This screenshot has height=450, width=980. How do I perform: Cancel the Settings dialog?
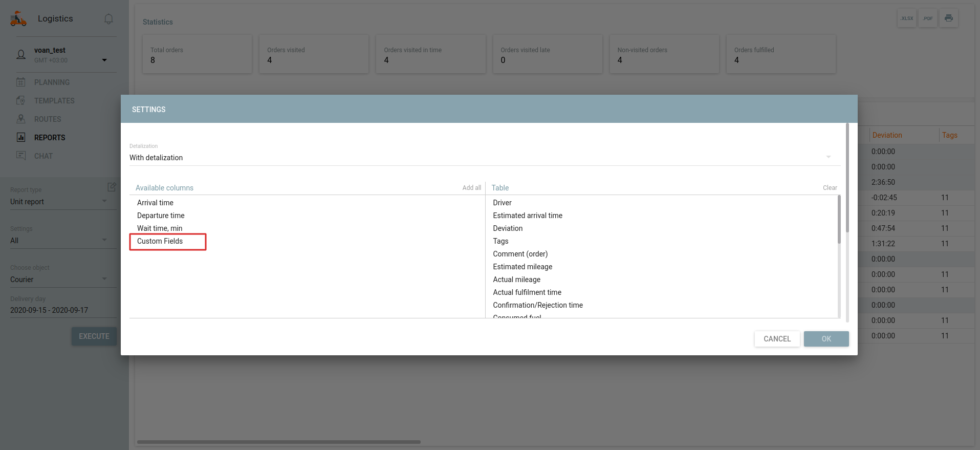coord(777,339)
